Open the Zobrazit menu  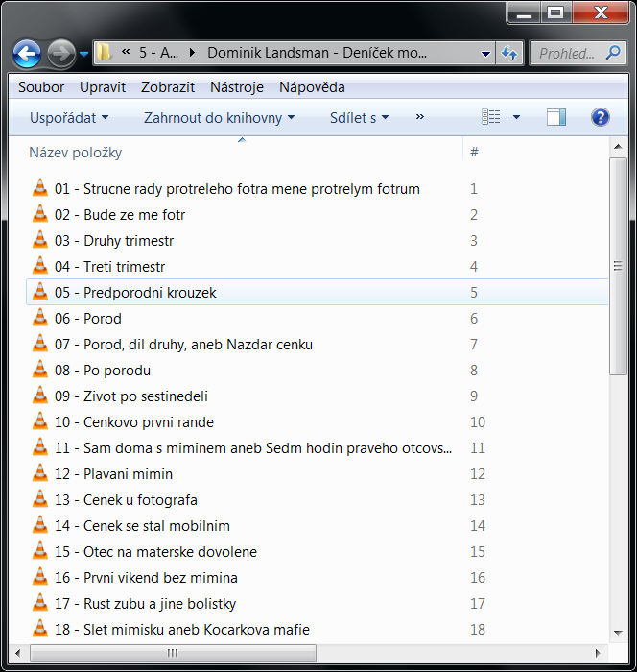(x=168, y=87)
